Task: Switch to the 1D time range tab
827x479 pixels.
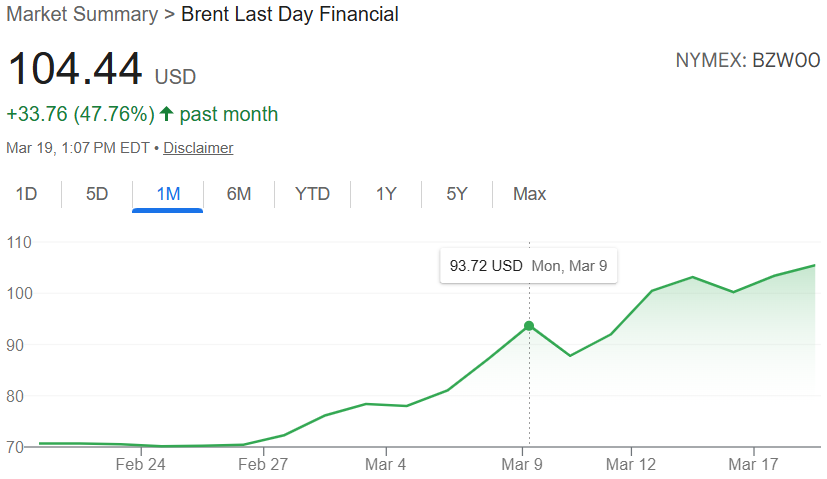Action: [26, 194]
